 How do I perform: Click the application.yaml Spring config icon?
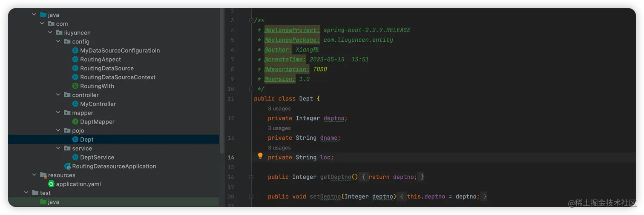pyautogui.click(x=51, y=184)
